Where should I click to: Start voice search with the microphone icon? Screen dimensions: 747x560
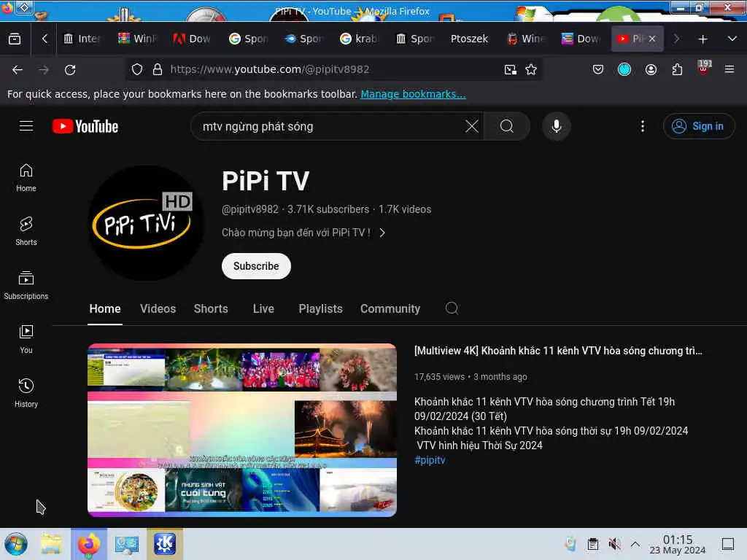pos(557,126)
